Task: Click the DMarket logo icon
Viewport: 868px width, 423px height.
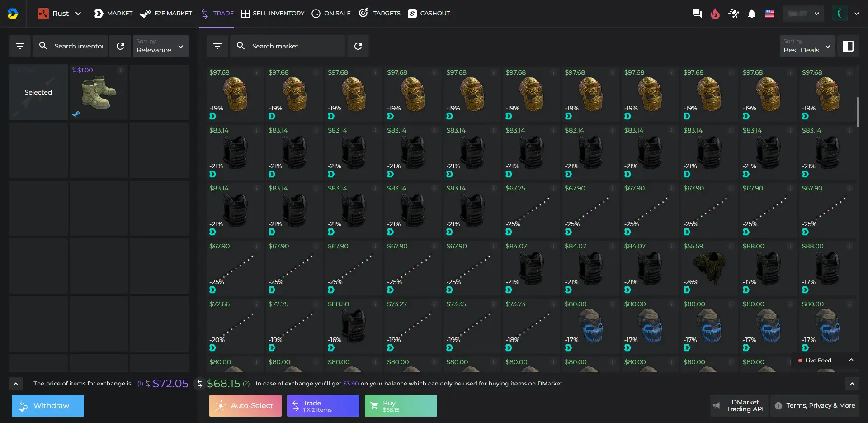Action: pos(13,14)
